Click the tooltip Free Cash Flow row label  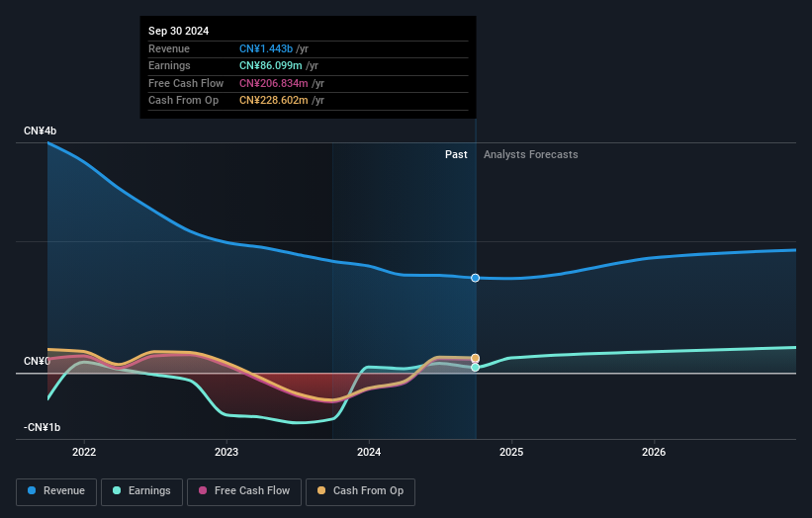[186, 83]
